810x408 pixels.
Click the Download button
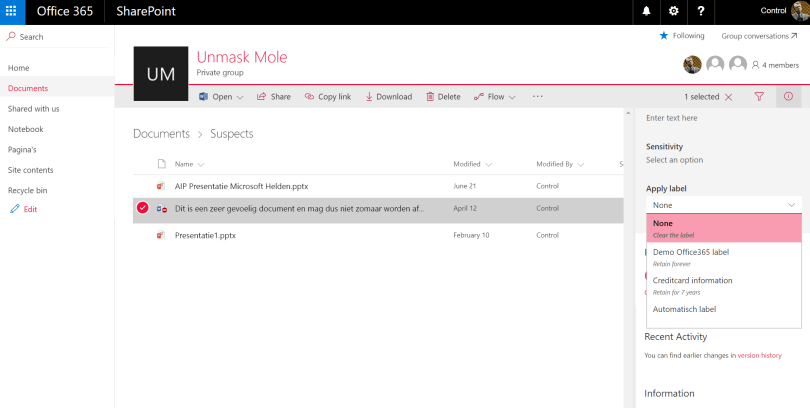click(388, 97)
